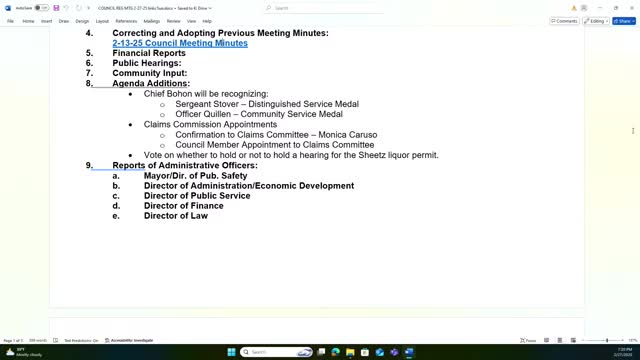Click 'Director of Administration/Economic Development' item
This screenshot has height=360, width=640.
pyautogui.click(x=249, y=186)
